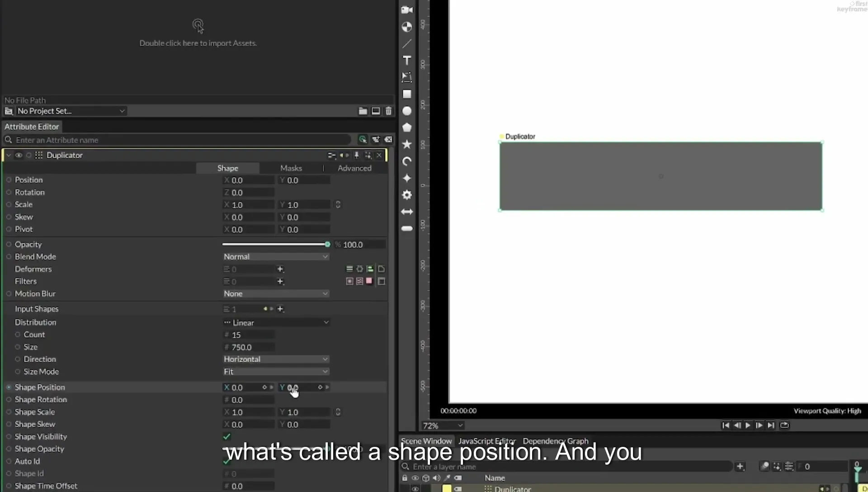This screenshot has height=492, width=868.
Task: Select the Arc shape tool
Action: [407, 161]
